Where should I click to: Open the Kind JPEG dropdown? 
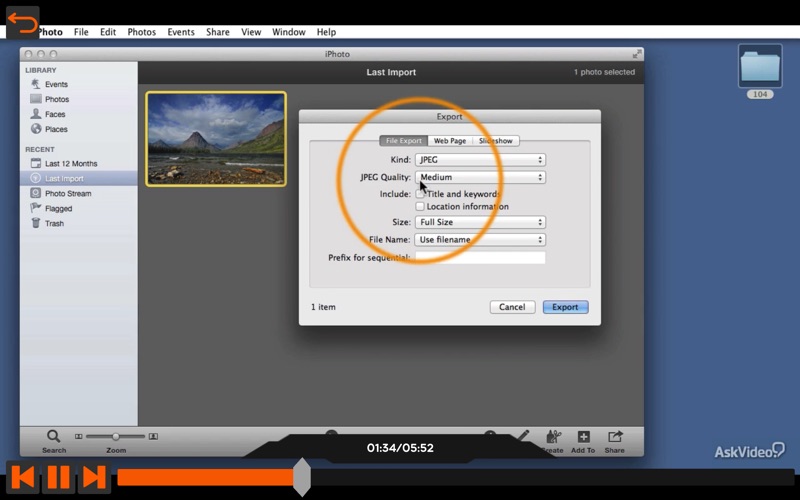tap(480, 160)
